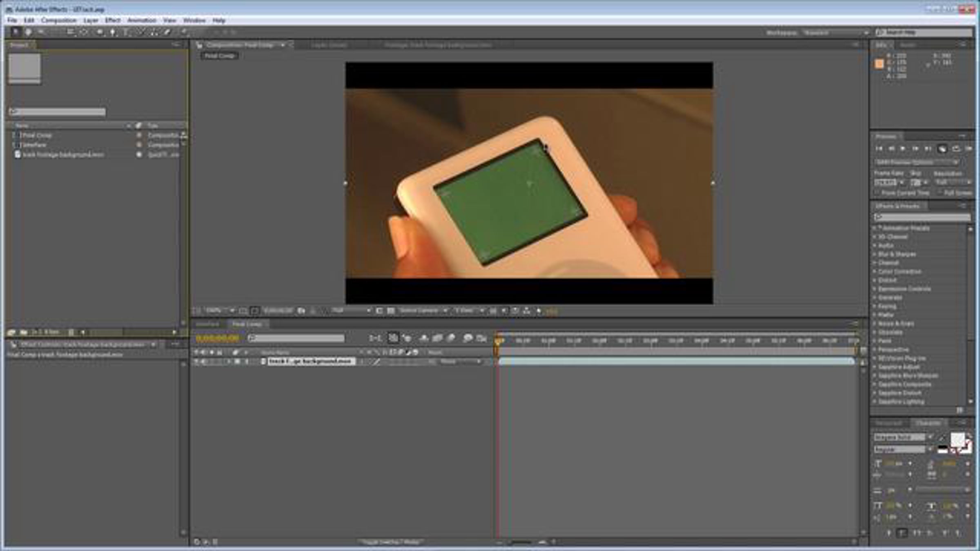Open the RAM Preview Options dropdown

tap(917, 162)
